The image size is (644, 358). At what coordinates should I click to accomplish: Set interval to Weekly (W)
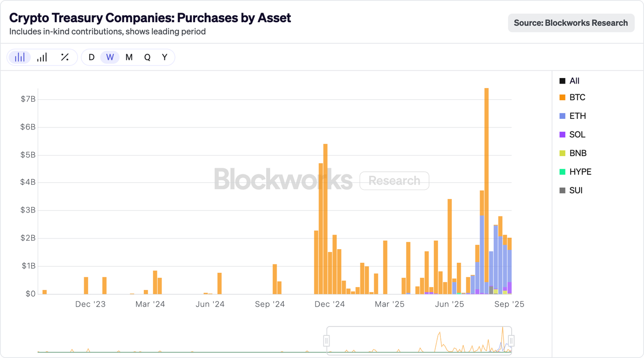(x=110, y=57)
